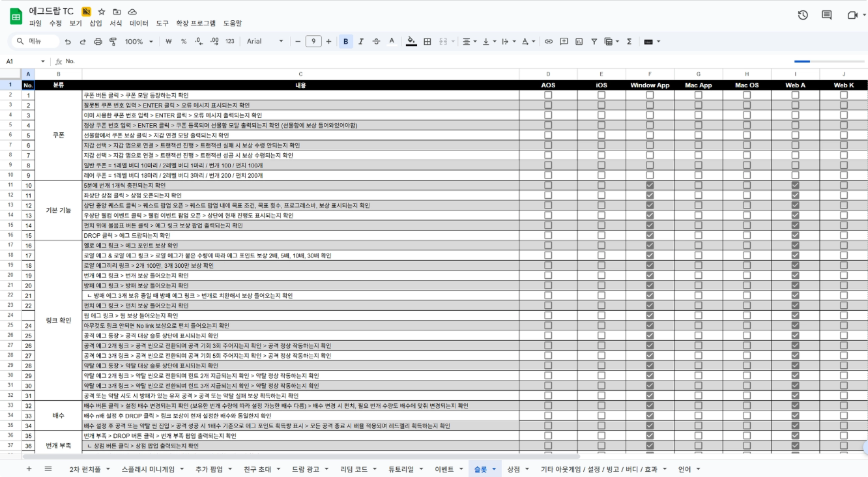This screenshot has width=868, height=477.
Task: Expand the horizontal align dropdown
Action: click(469, 41)
